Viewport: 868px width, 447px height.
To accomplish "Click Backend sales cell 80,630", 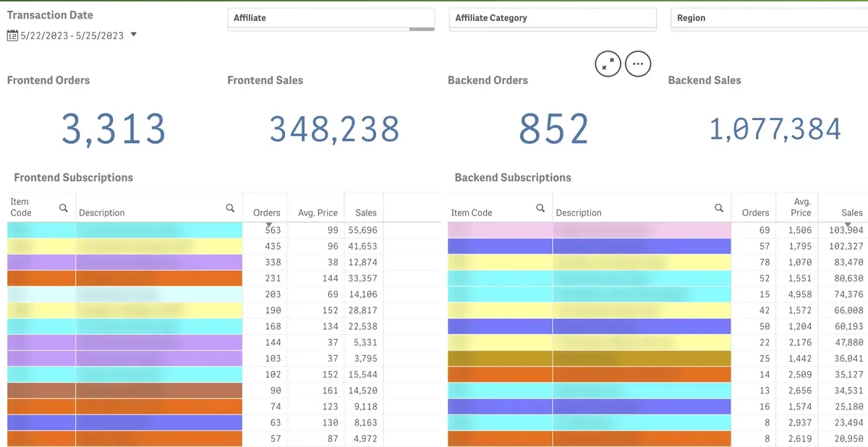I will 848,278.
